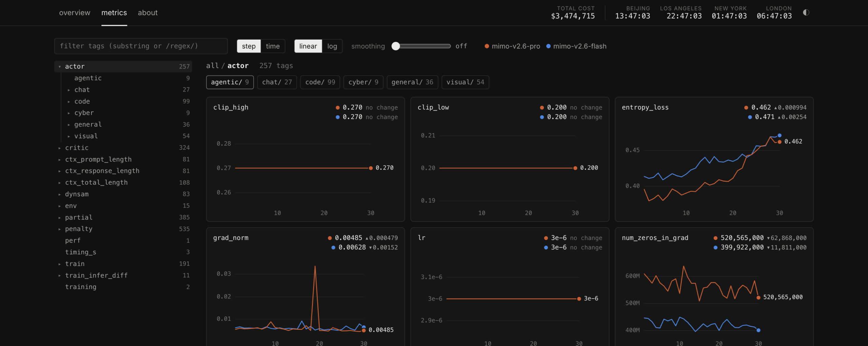Click the mimo-v2.6-flash blue legend dot
This screenshot has height=346, width=868.
pyautogui.click(x=548, y=46)
